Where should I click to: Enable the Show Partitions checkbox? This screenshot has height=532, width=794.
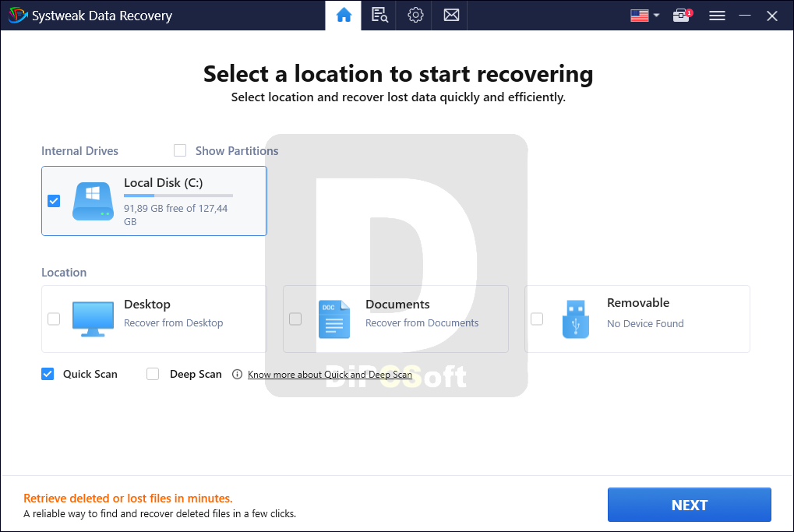[x=180, y=150]
